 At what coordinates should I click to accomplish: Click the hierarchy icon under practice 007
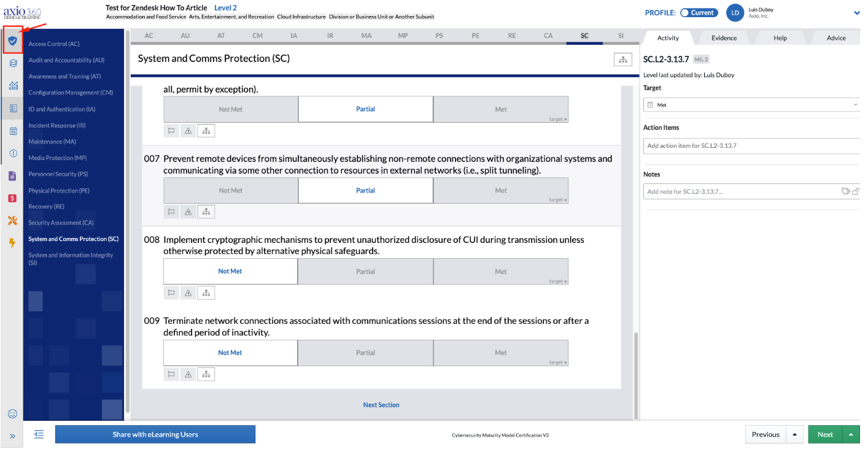[206, 212]
